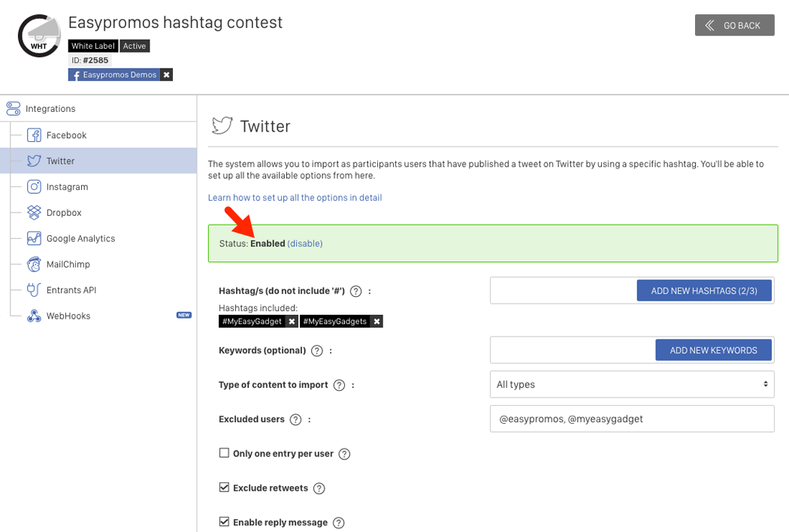Click the keywords input field
The width and height of the screenshot is (789, 532).
(573, 350)
